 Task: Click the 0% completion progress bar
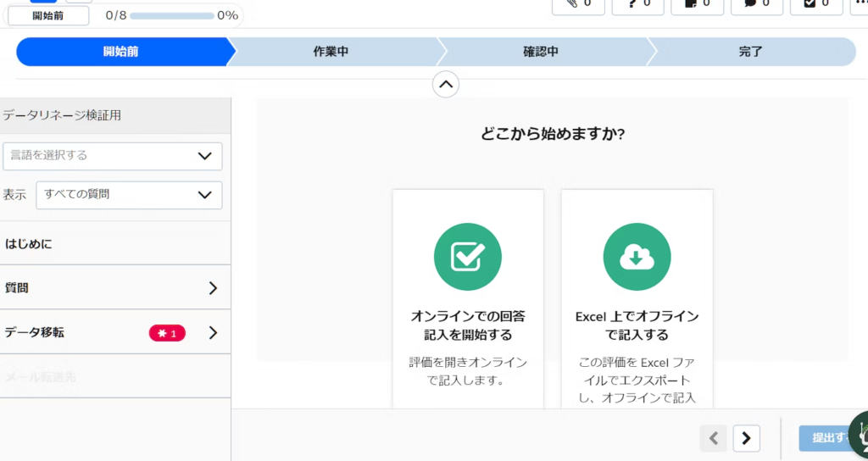click(x=172, y=15)
